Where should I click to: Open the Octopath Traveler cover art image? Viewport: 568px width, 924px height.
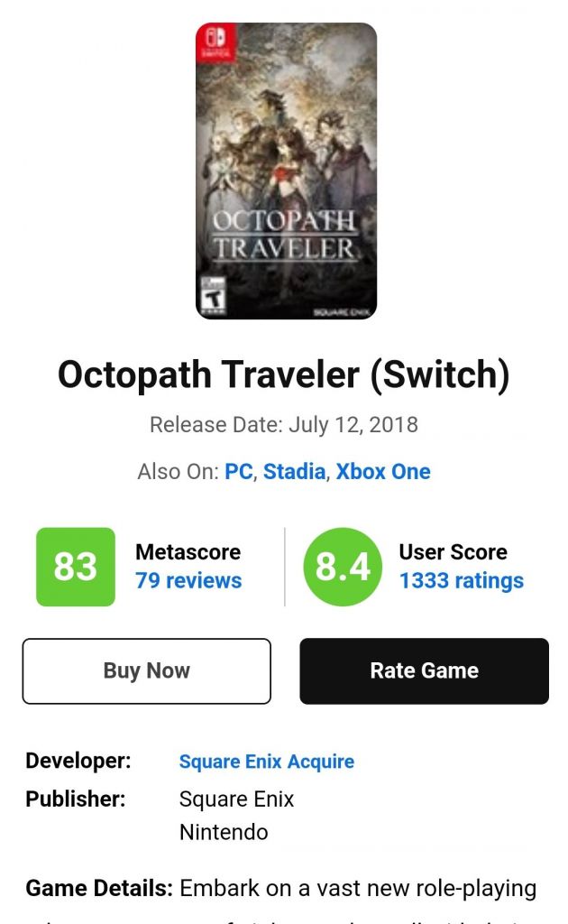tap(287, 171)
